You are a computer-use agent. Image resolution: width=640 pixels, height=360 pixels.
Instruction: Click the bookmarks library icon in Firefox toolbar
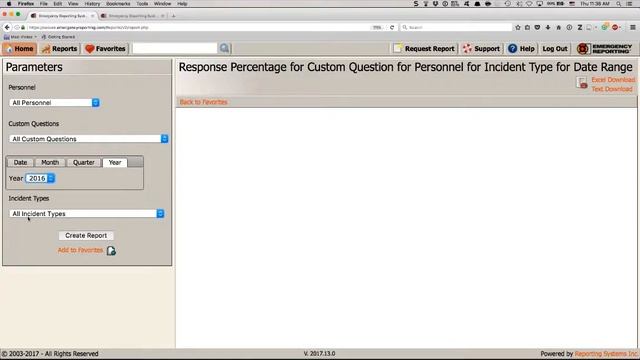527,27
